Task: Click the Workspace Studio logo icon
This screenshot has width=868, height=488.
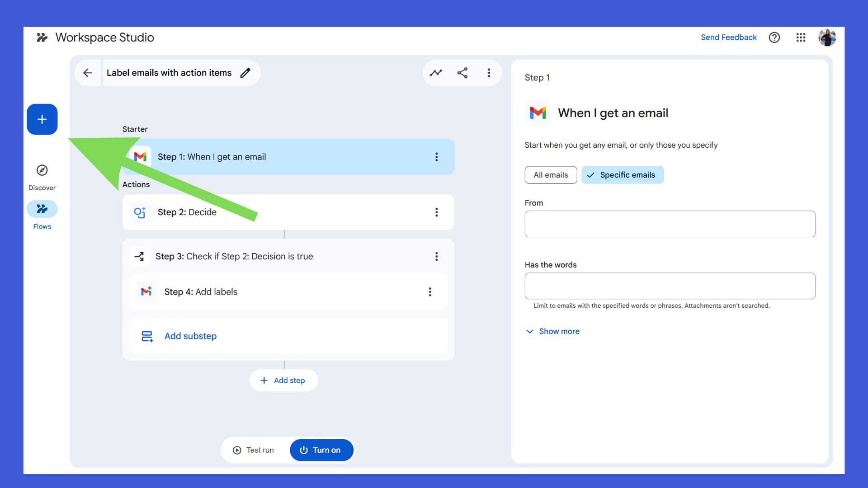Action: pos(42,38)
